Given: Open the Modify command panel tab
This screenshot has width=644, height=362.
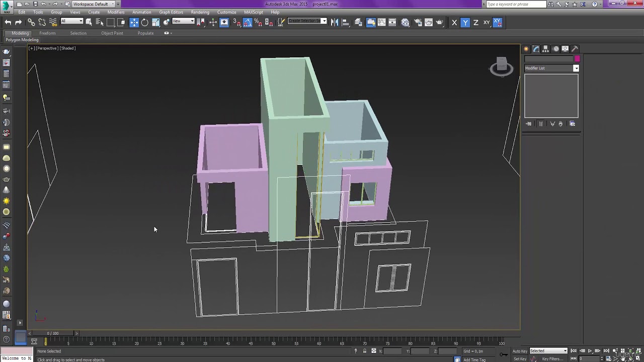Looking at the screenshot, I should click(x=536, y=49).
